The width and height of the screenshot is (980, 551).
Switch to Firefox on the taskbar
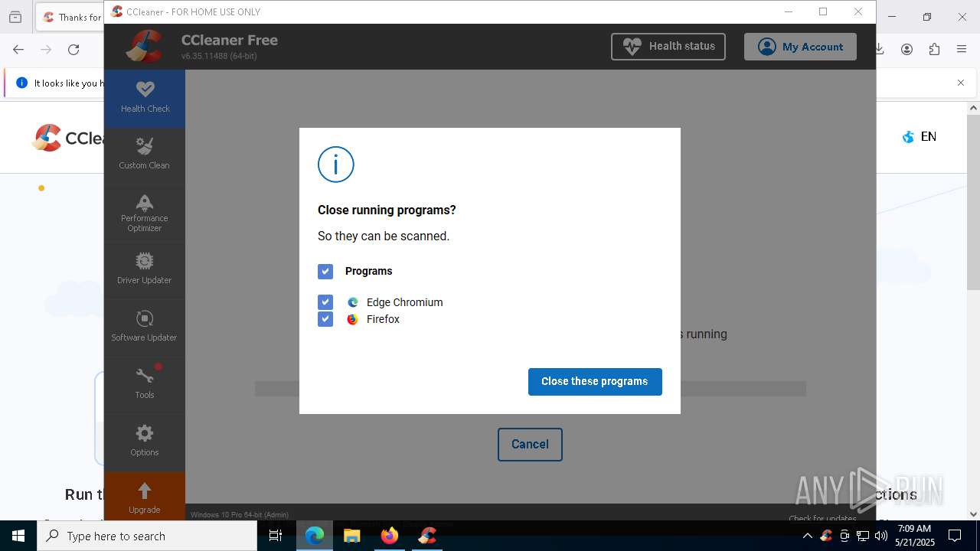[x=390, y=536]
